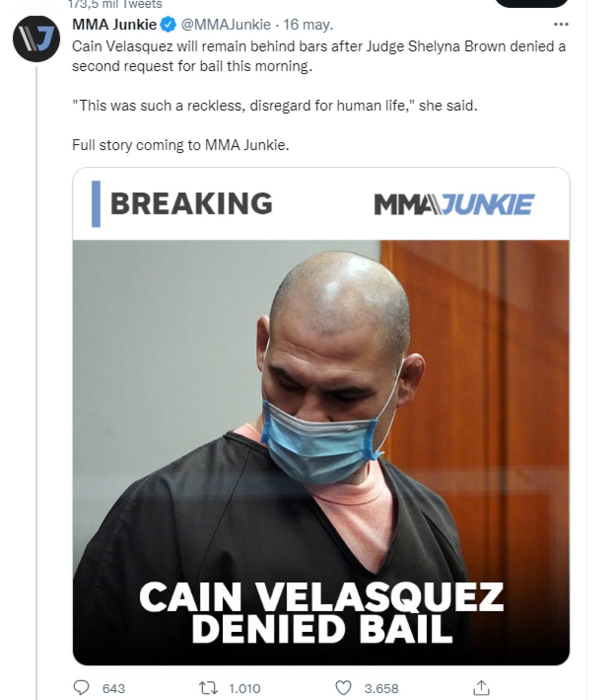Like the tweet with the heart icon
The height and width of the screenshot is (700, 616).
[x=343, y=688]
